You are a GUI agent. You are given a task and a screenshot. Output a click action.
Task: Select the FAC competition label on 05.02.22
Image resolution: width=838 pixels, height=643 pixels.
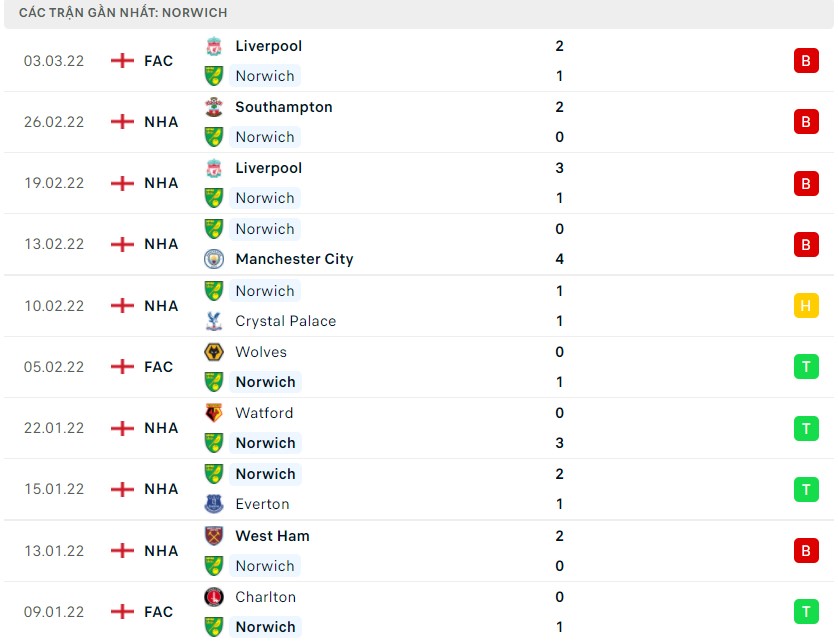[157, 366]
